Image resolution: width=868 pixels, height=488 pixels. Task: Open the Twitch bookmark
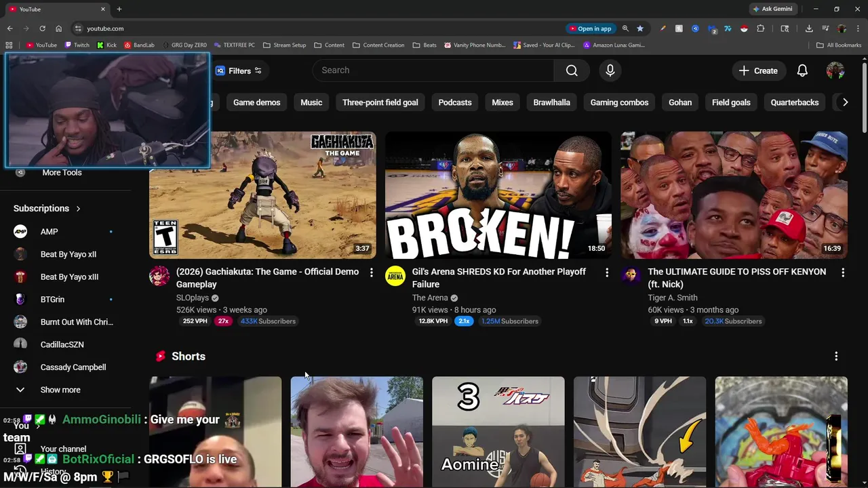coord(77,45)
